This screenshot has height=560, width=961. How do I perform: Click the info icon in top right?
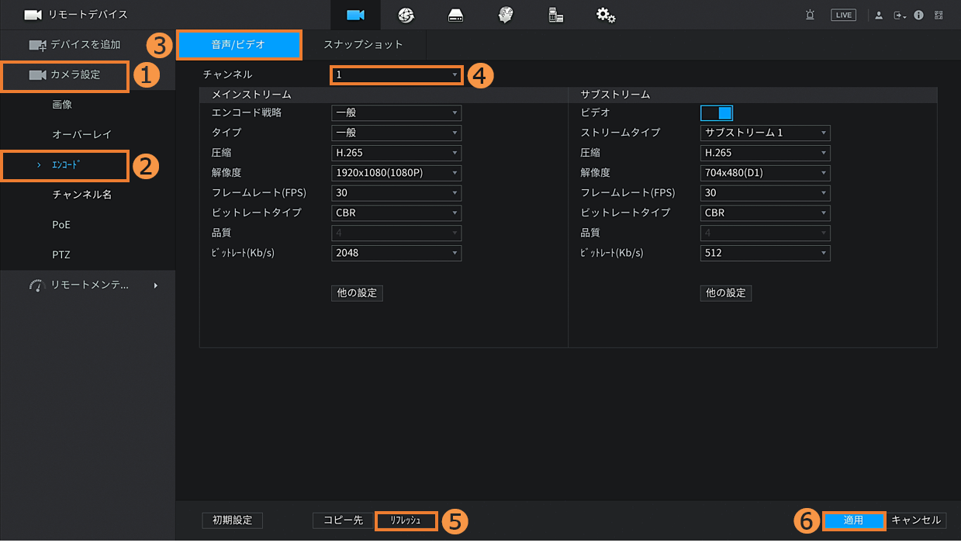919,15
